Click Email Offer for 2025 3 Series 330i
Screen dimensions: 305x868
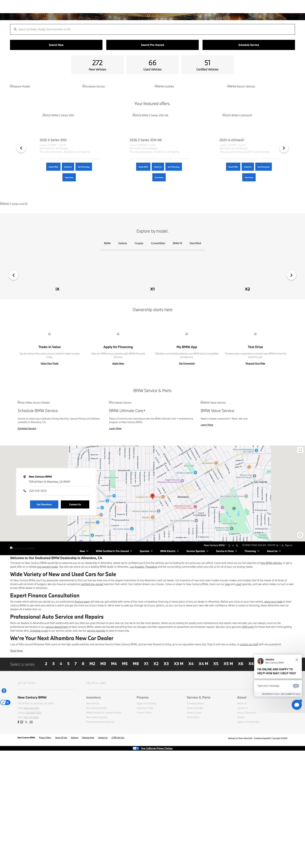click(x=53, y=167)
